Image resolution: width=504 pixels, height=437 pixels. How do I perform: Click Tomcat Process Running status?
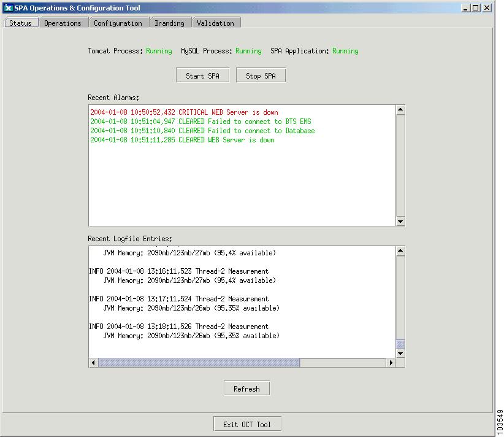[159, 51]
